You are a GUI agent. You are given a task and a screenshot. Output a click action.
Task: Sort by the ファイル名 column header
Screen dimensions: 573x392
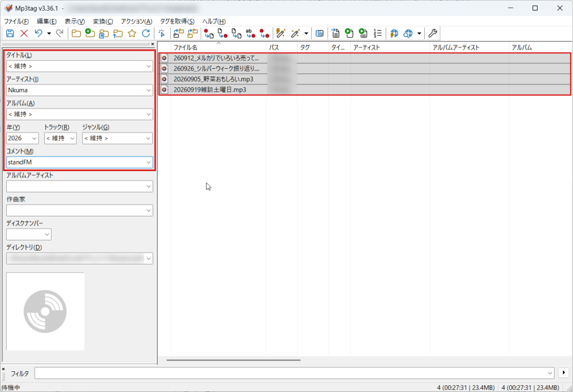(219, 48)
